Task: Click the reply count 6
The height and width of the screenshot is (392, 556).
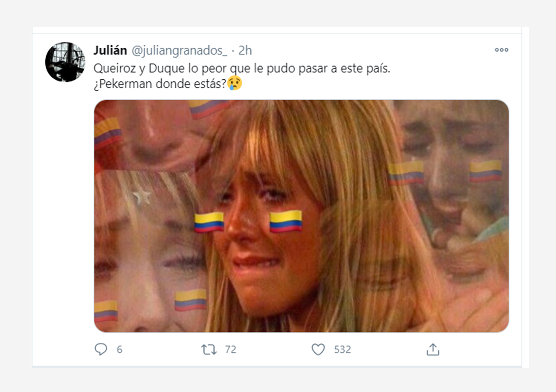Action: tap(119, 349)
